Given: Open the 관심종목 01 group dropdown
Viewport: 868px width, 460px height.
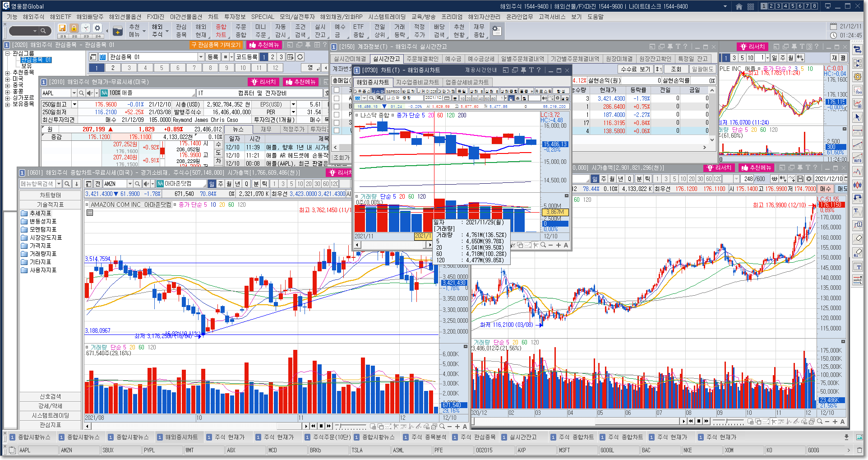Looking at the screenshot, I should pos(201,57).
